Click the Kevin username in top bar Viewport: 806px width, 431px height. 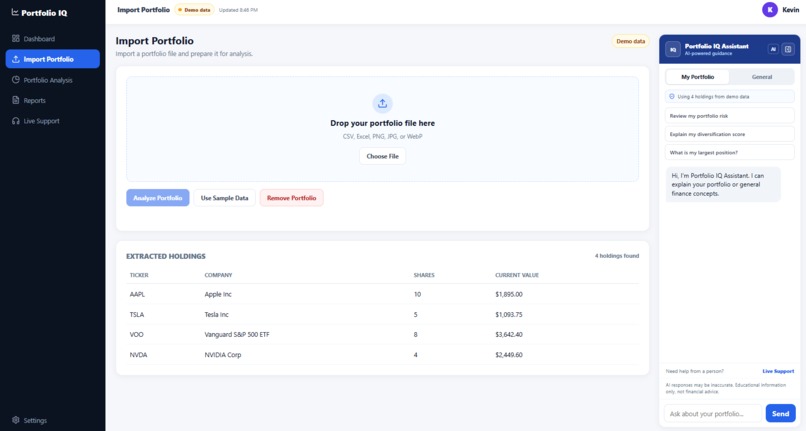(x=791, y=10)
